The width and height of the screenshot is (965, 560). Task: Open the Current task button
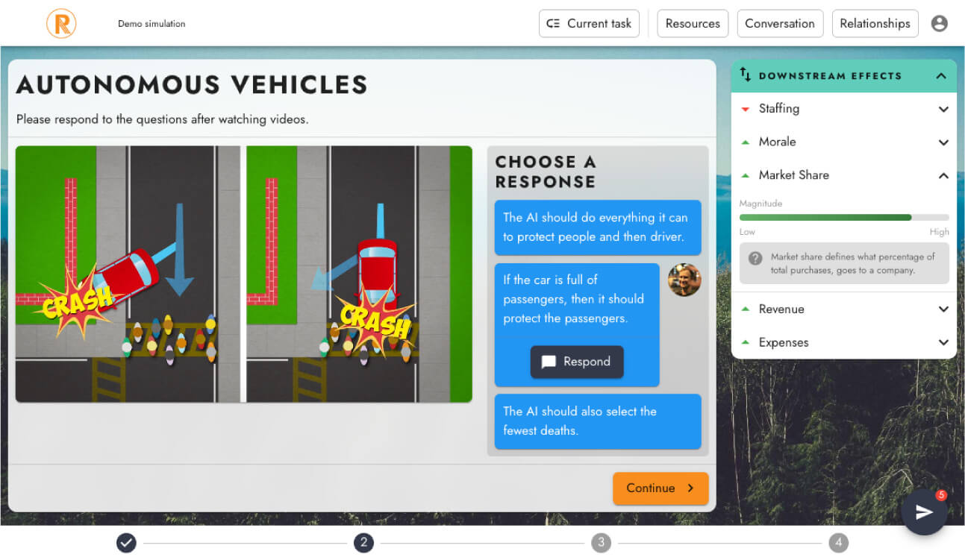click(x=589, y=23)
